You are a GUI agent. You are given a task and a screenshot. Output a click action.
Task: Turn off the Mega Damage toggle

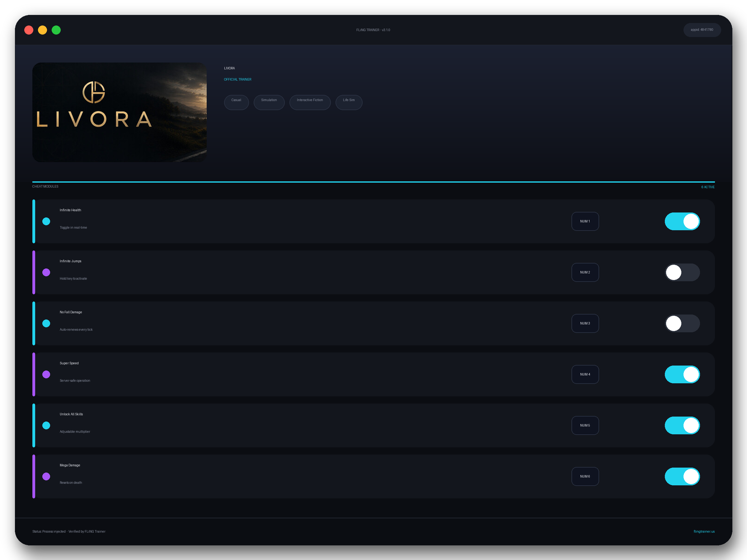[x=682, y=476]
